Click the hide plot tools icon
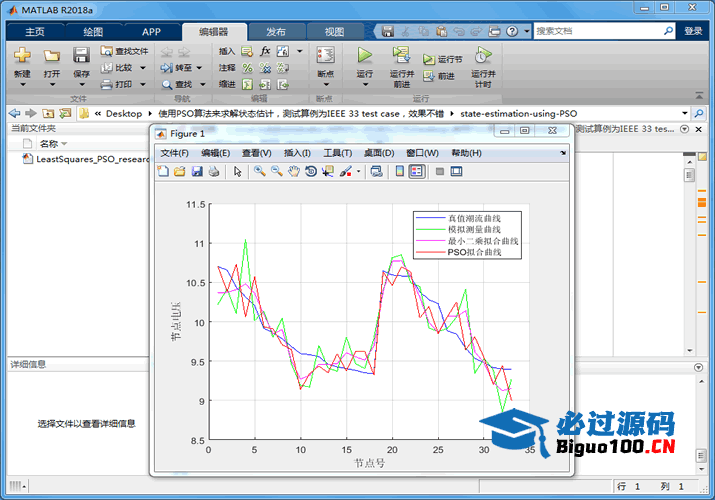 click(x=440, y=171)
